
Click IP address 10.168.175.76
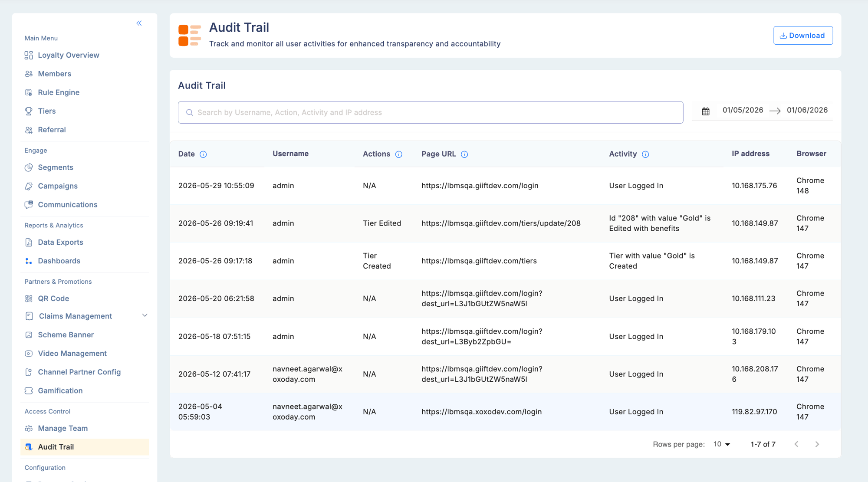(754, 186)
